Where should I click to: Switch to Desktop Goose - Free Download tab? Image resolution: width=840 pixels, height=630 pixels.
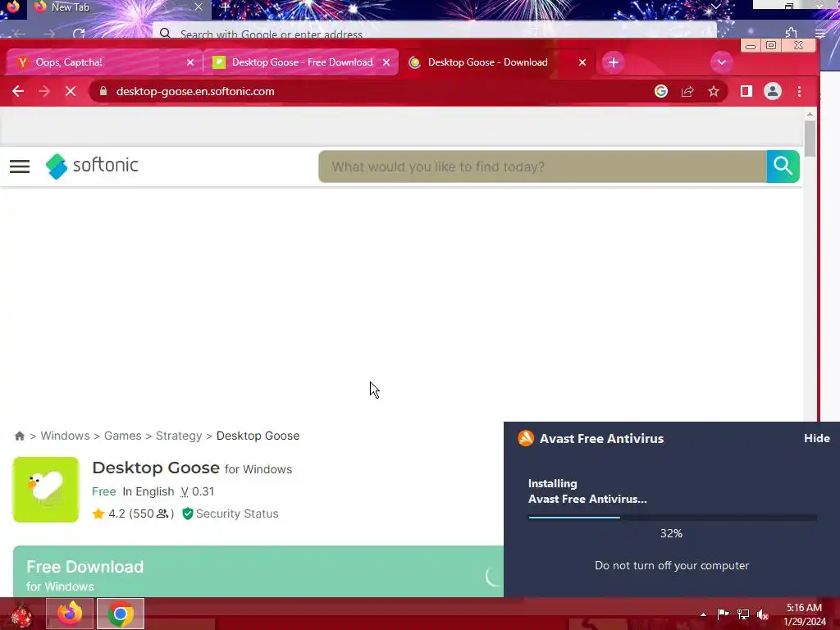[300, 62]
